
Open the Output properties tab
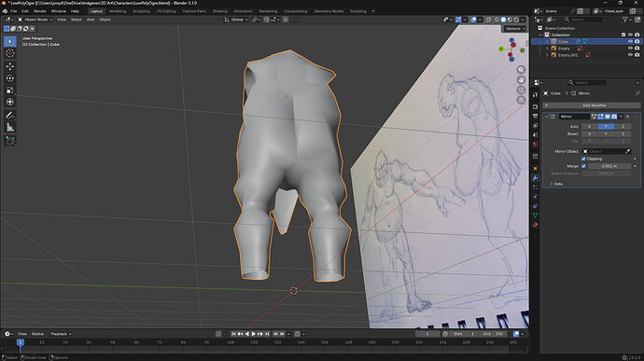coord(535,117)
